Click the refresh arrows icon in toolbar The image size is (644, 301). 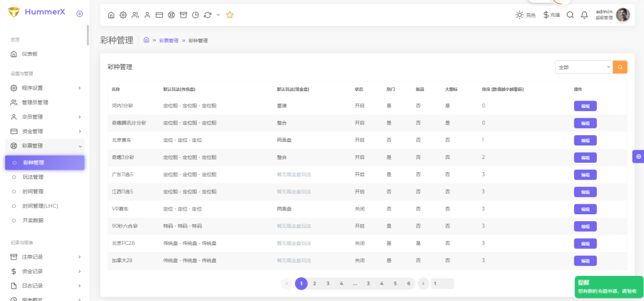point(207,15)
